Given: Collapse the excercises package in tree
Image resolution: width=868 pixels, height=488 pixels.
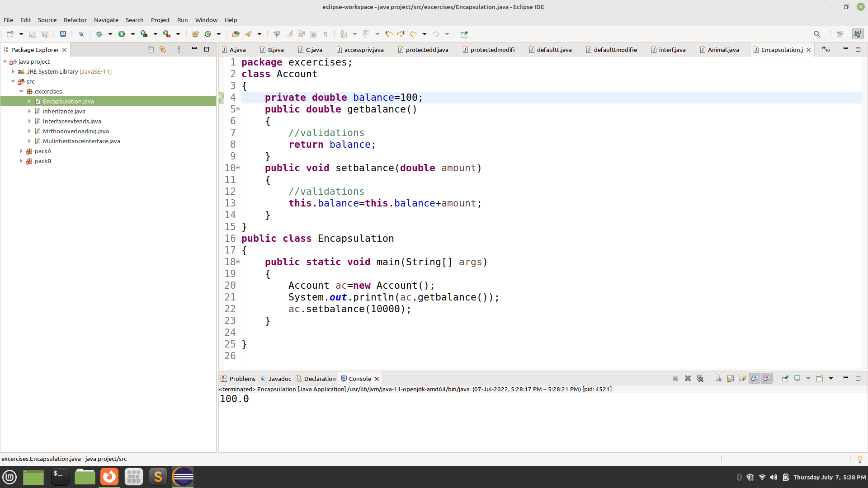Looking at the screenshot, I should tap(21, 91).
